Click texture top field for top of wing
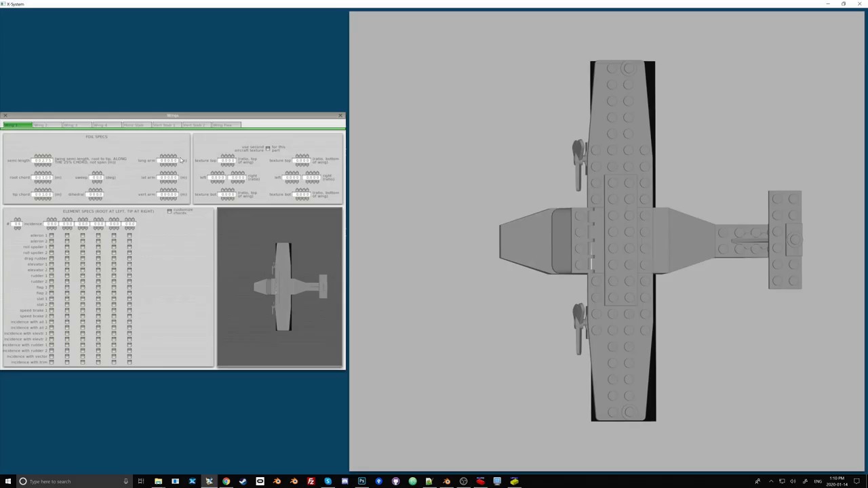Image resolution: width=868 pixels, height=488 pixels. pos(227,161)
